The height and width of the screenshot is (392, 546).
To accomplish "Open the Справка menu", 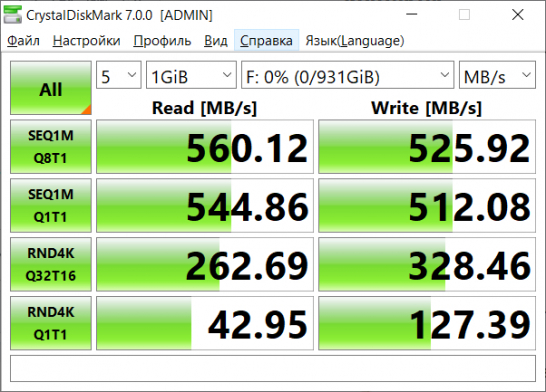I will [266, 41].
